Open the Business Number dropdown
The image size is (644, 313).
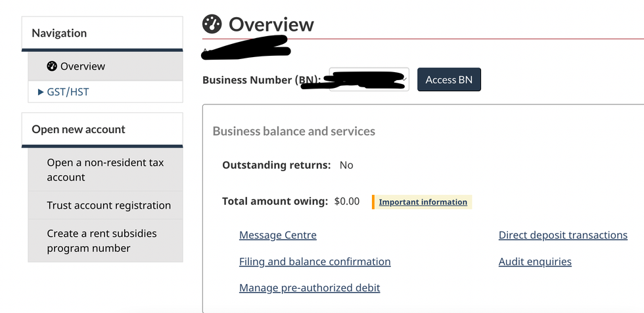point(369,79)
